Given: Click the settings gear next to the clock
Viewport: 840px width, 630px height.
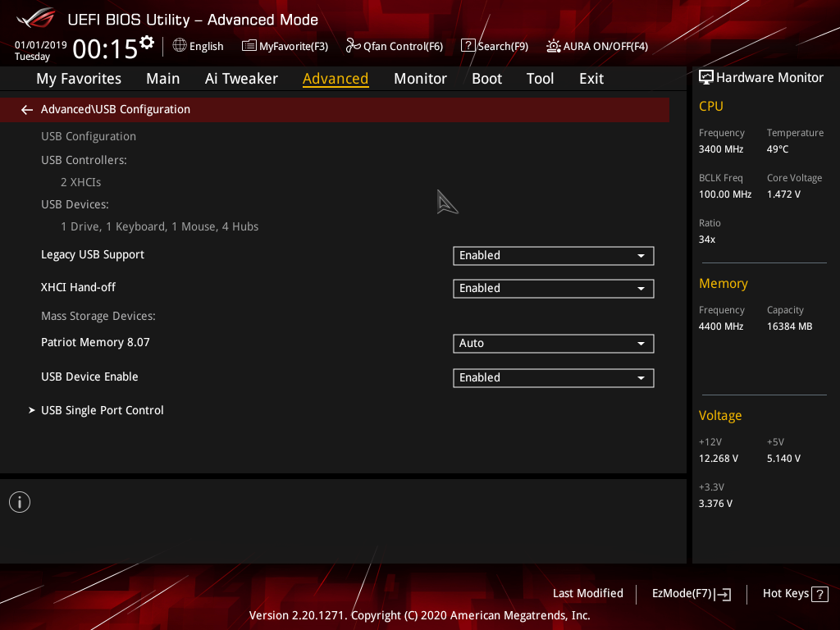Looking at the screenshot, I should (147, 43).
